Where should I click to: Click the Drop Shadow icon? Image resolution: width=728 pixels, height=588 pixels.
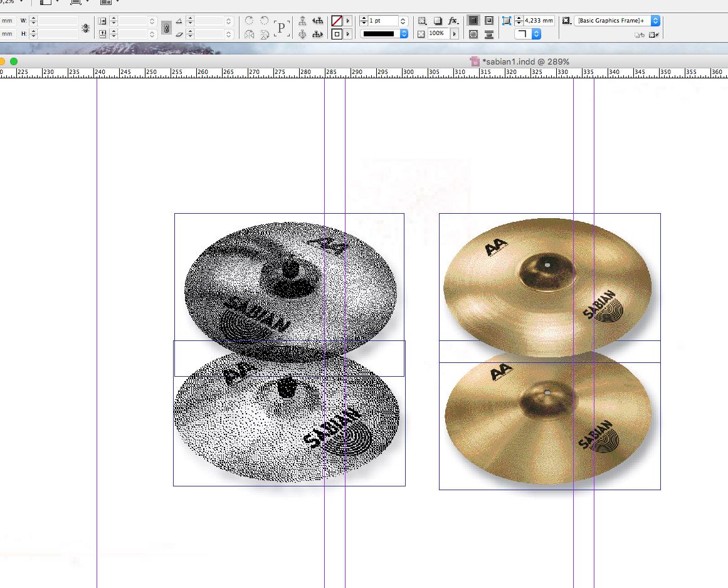click(x=438, y=21)
